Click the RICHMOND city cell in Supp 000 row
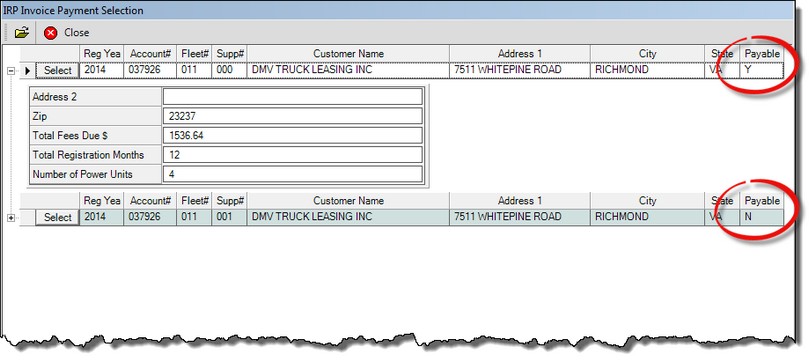 coord(648,70)
